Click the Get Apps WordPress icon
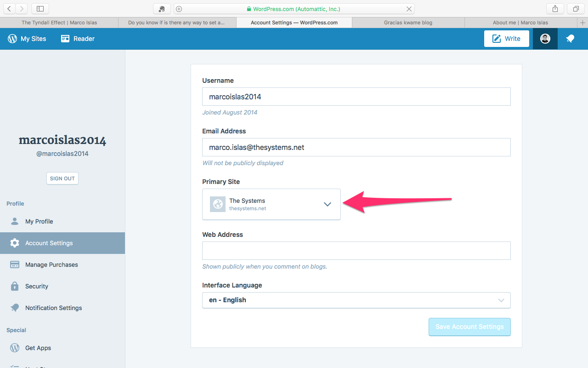 click(x=15, y=348)
